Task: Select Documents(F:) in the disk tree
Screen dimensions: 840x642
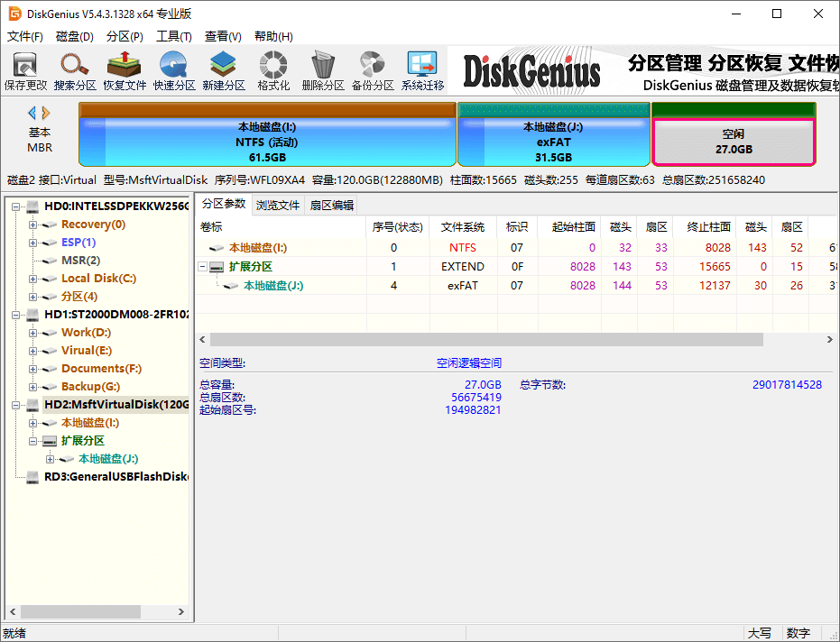Action: point(101,369)
